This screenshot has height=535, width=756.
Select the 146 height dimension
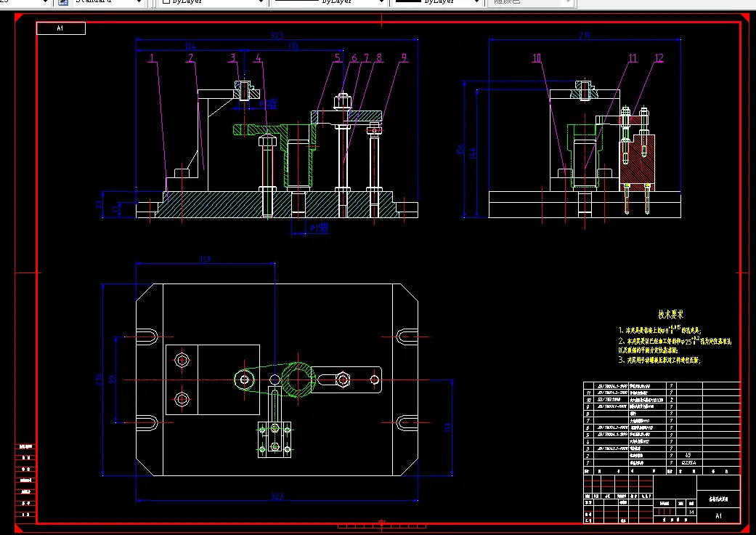tap(473, 153)
